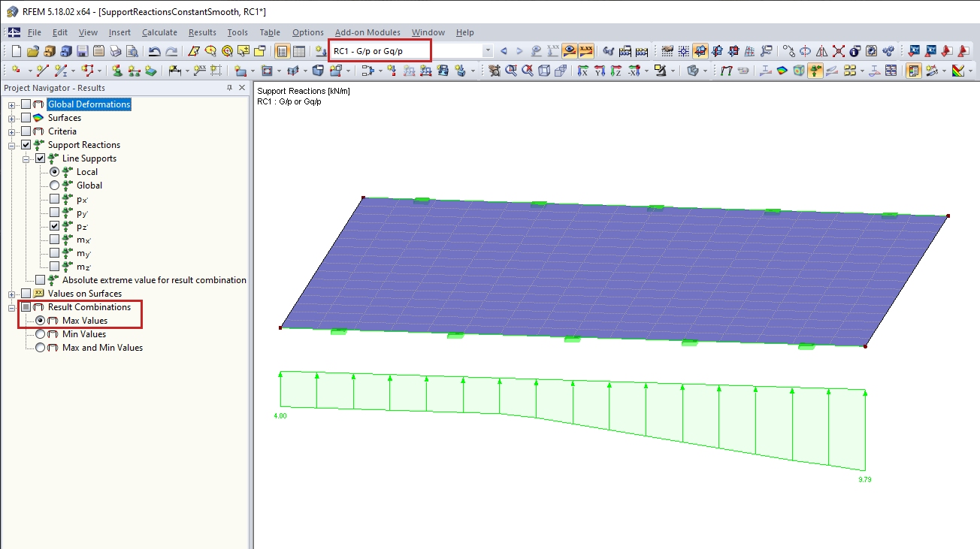Screen dimensions: 980x549
Task: Enable the px' reaction checkbox
Action: (x=54, y=199)
